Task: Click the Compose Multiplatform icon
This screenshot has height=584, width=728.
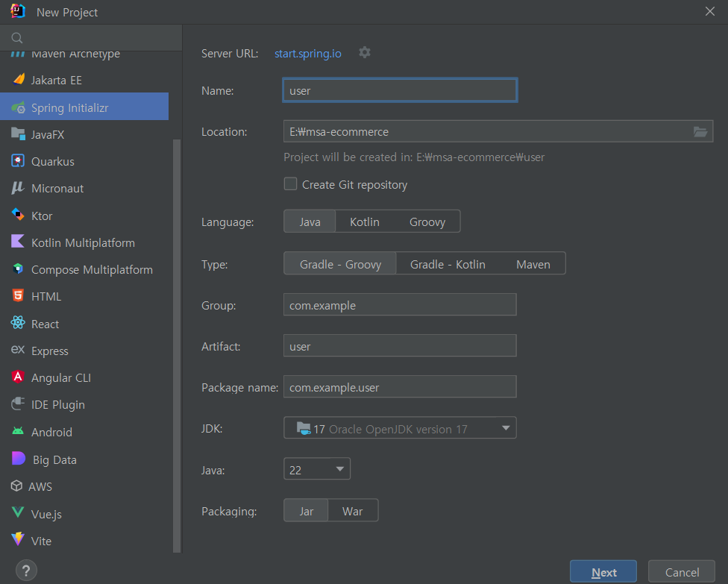Action: pyautogui.click(x=18, y=269)
